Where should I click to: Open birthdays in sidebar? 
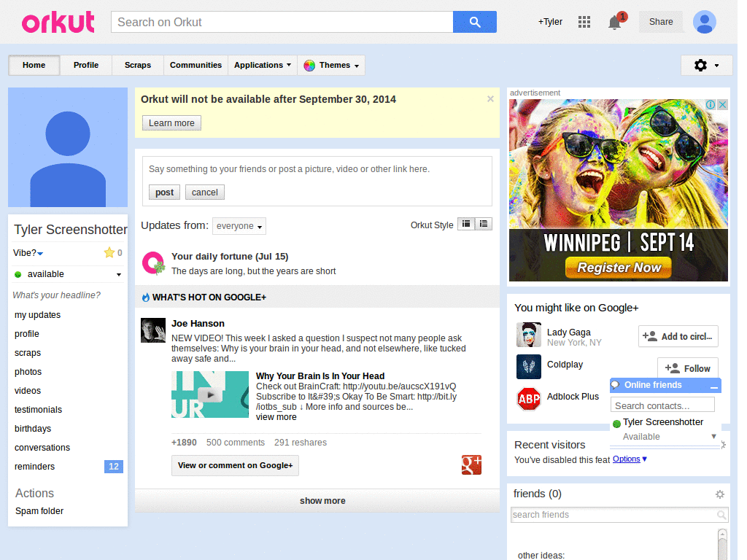pos(33,429)
